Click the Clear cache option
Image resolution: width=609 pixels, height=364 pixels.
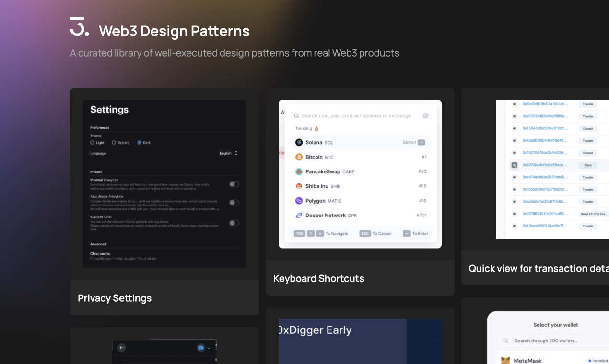click(x=100, y=253)
